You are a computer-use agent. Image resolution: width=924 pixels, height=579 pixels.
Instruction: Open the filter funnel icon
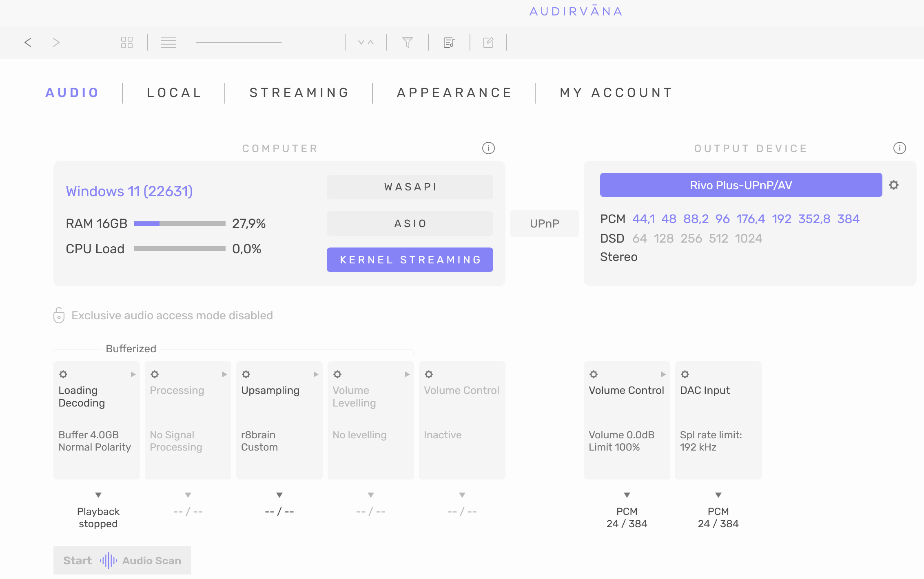407,42
